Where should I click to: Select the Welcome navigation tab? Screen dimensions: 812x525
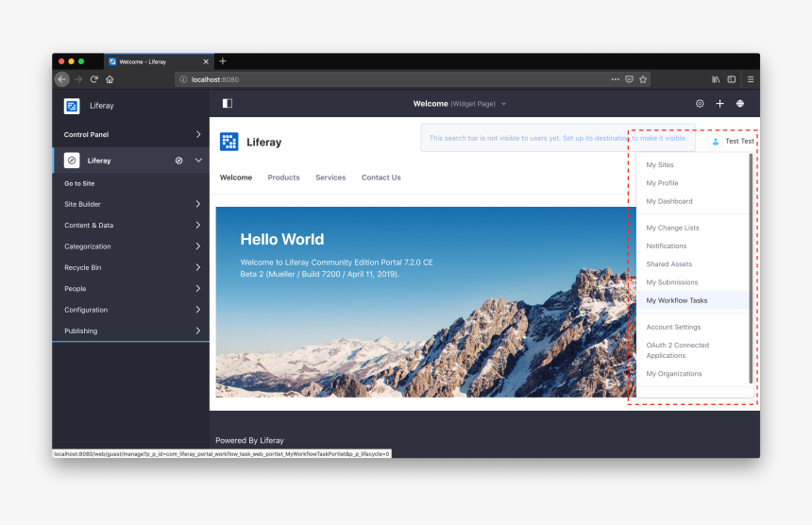[x=236, y=178]
